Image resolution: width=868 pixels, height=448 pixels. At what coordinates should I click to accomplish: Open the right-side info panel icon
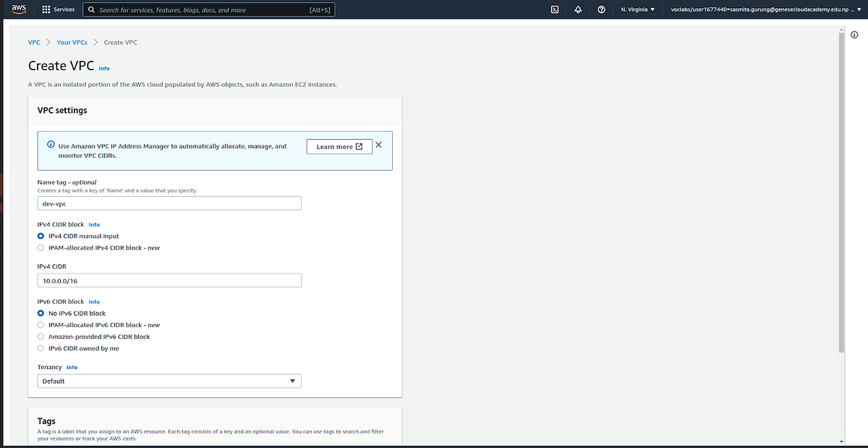(x=856, y=34)
